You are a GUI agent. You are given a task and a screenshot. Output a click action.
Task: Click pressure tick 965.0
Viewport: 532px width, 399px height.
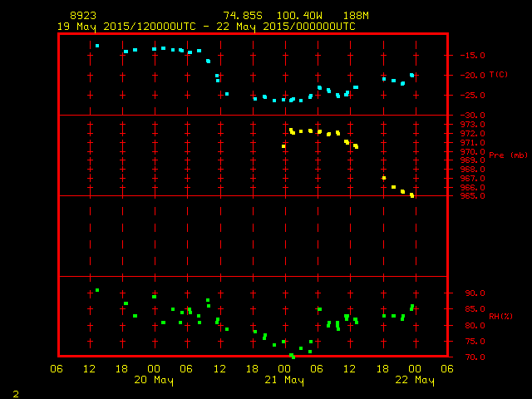(473, 196)
